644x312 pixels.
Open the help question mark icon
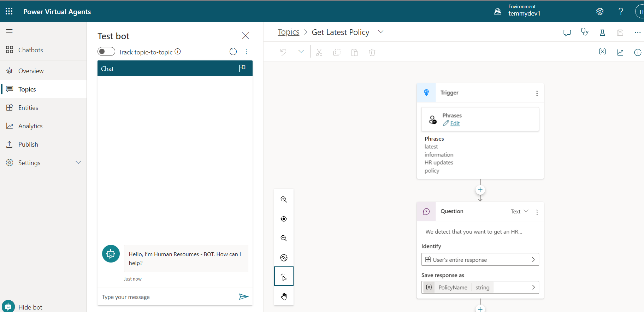click(621, 11)
